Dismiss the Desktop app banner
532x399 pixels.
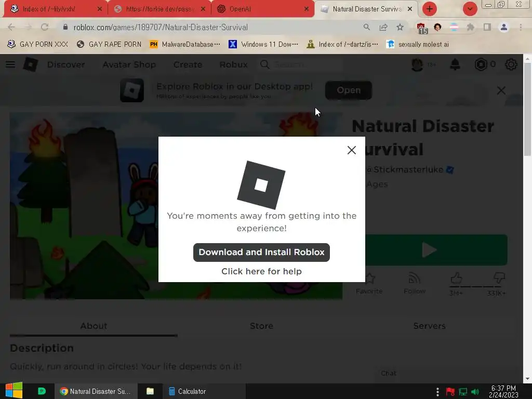501,90
